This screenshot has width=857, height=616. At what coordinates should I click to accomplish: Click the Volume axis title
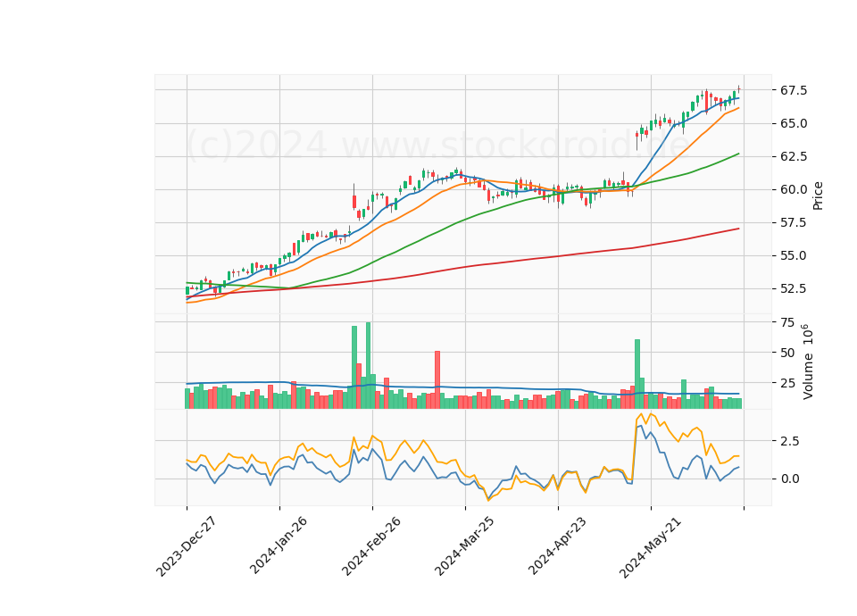[x=807, y=362]
